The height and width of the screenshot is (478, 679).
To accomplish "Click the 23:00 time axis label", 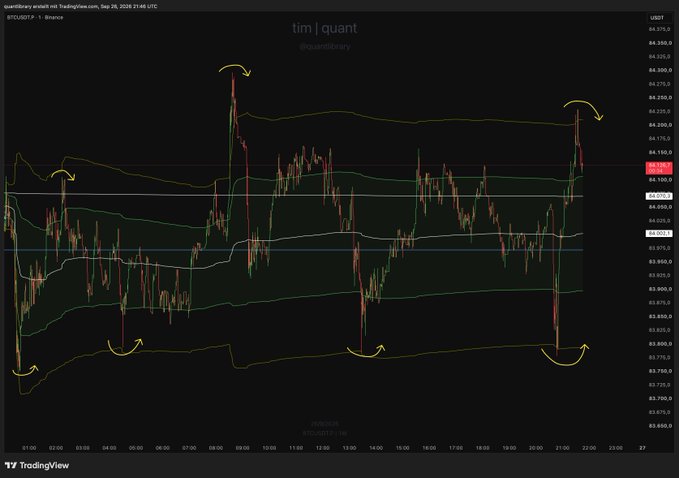I will [x=616, y=448].
